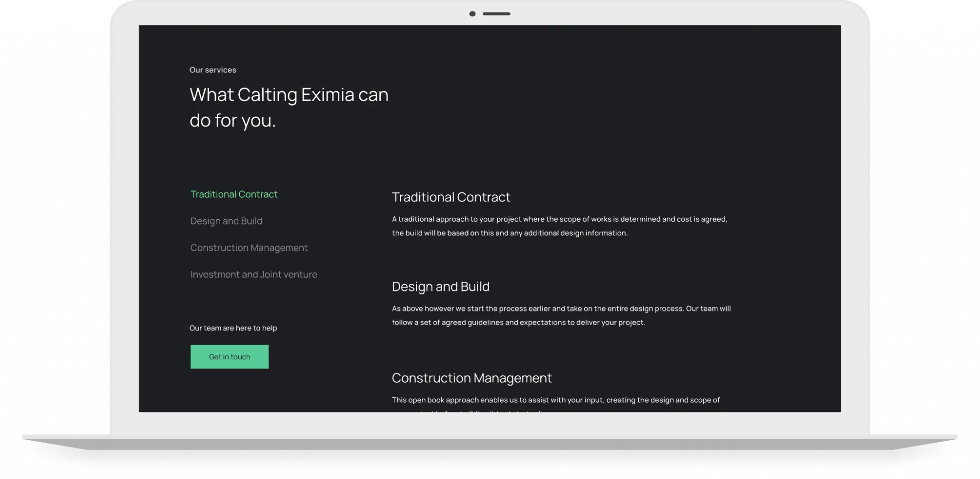Choose Investment and Joint venture in the side menu

(254, 275)
